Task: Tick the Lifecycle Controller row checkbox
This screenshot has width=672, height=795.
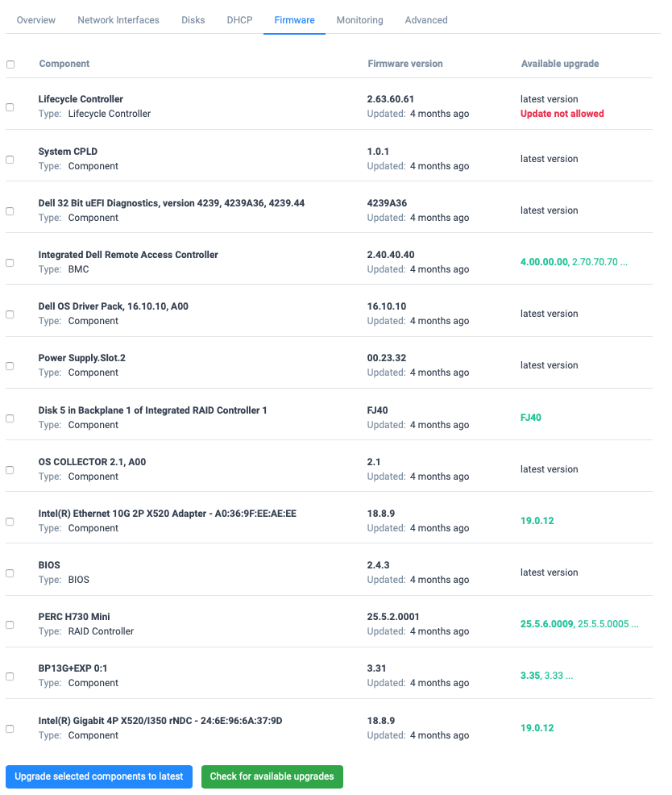Action: [10, 107]
